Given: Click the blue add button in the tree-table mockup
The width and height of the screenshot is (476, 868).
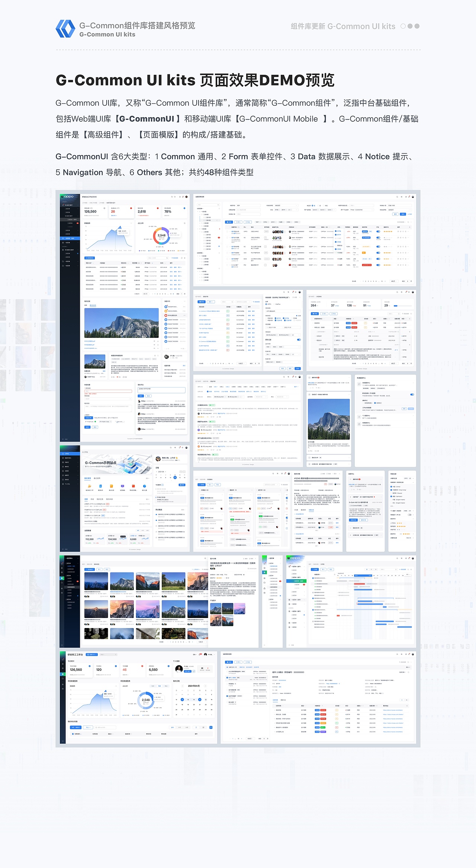Looking at the screenshot, I should point(229,222).
